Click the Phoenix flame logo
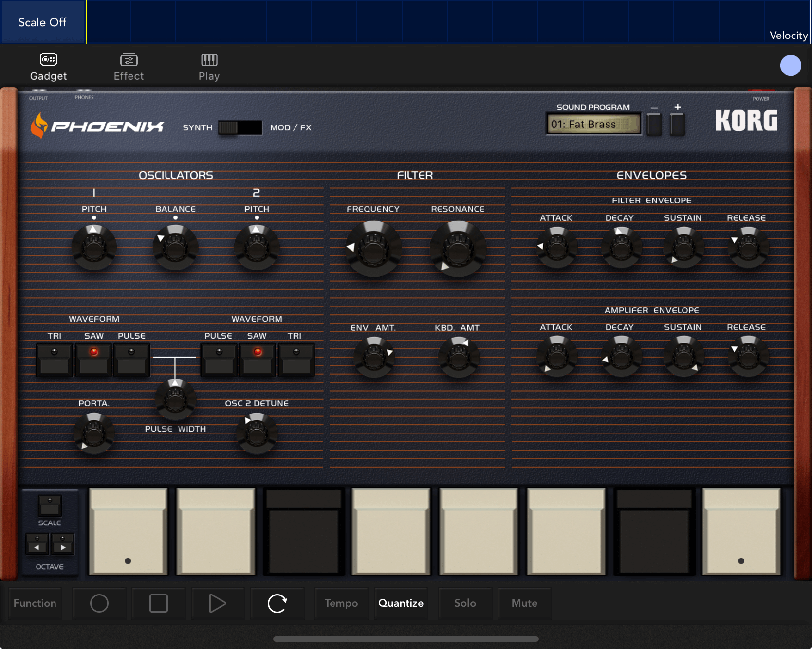Screen dimensions: 812x649 point(39,126)
